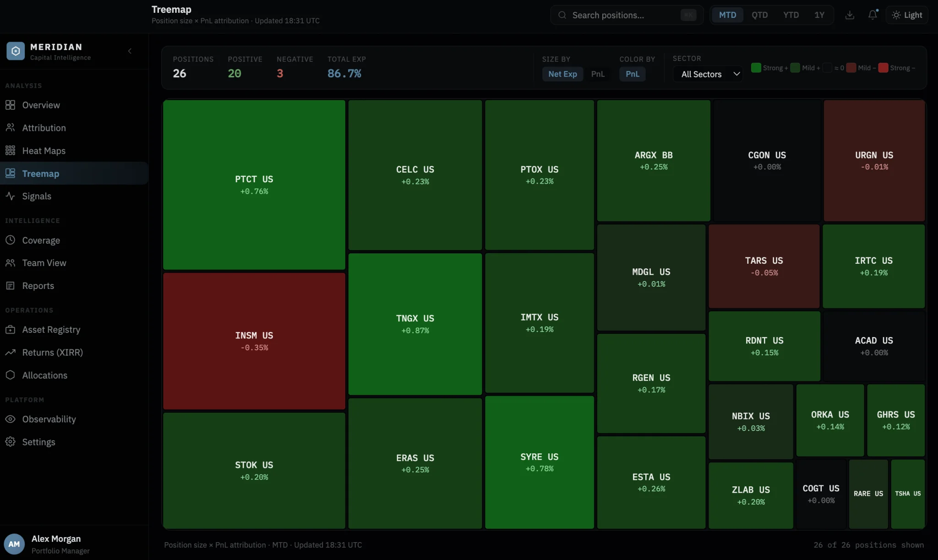Open Returns (XIRR)

(x=74, y=352)
